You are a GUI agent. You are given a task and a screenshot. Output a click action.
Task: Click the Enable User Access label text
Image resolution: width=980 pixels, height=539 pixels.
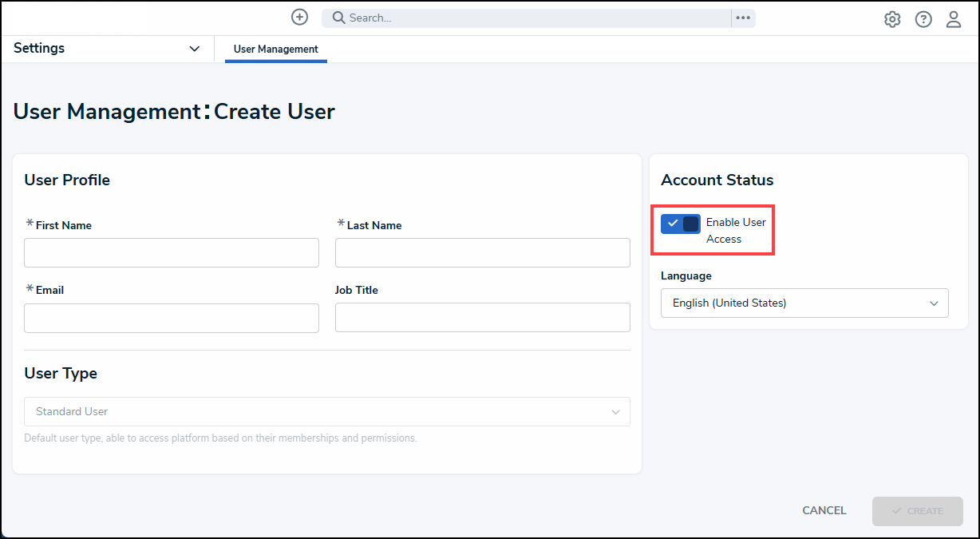736,231
